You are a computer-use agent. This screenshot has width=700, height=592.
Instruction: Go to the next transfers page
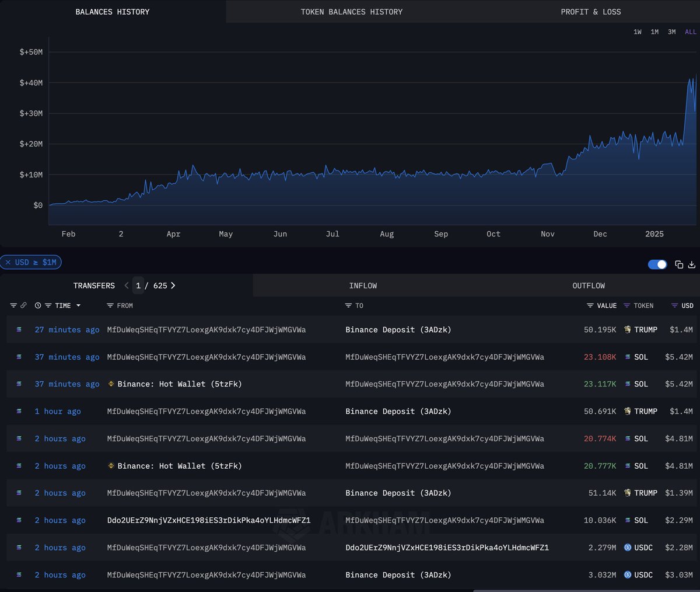point(173,285)
